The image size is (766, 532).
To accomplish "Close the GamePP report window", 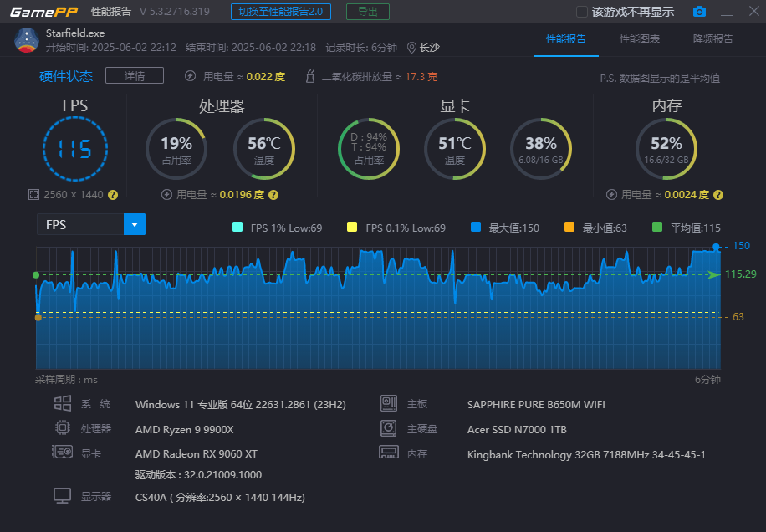I will (x=753, y=11).
